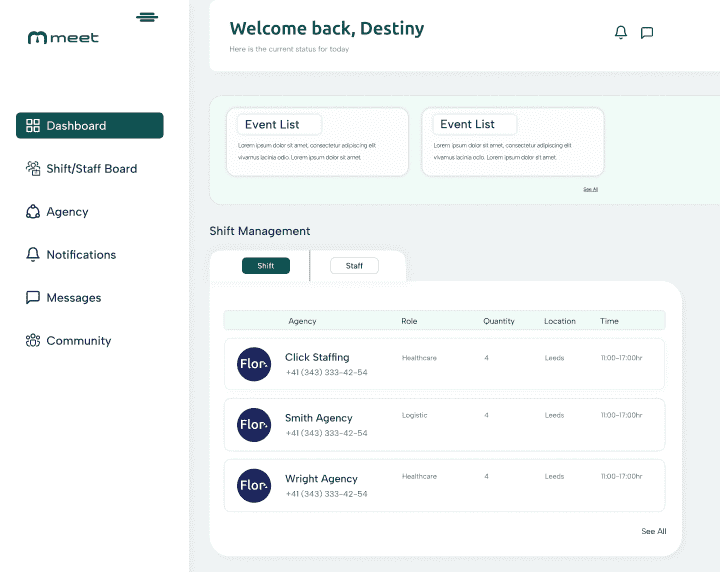Click the Quantity column header
This screenshot has height=572, width=720.
coord(498,321)
